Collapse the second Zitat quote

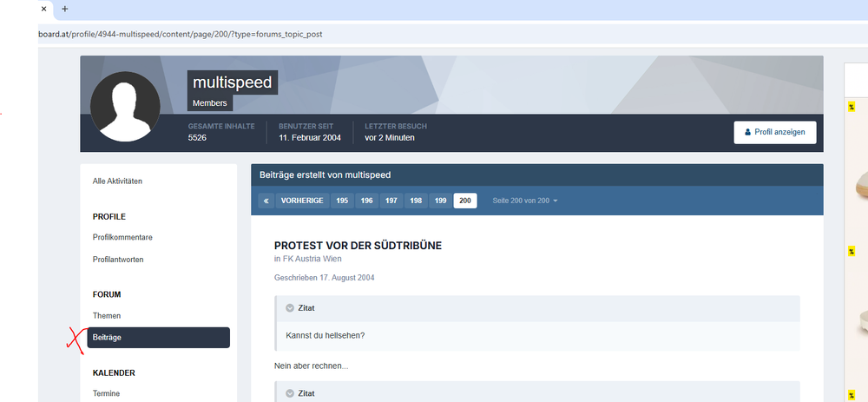tap(290, 393)
